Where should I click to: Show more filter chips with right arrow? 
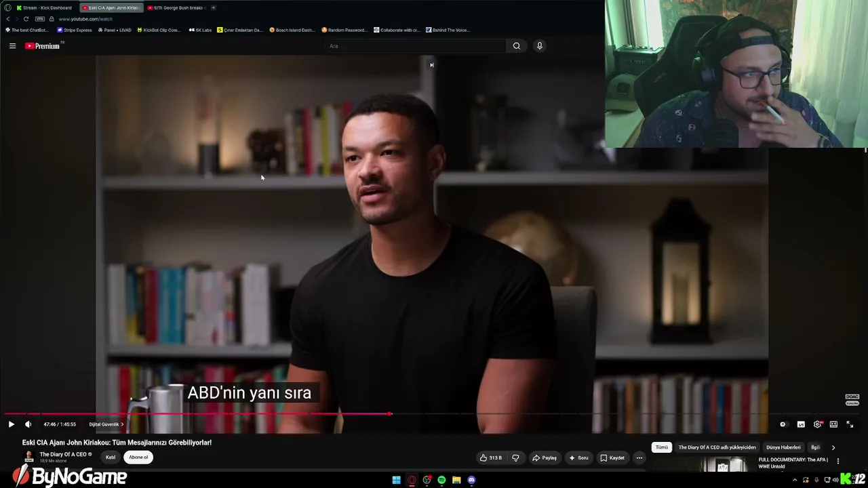[x=833, y=447]
